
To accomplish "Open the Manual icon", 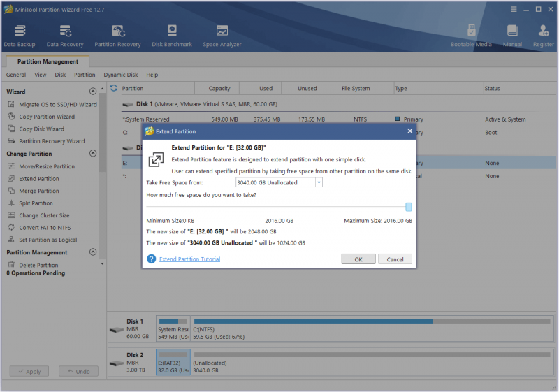I will (512, 36).
